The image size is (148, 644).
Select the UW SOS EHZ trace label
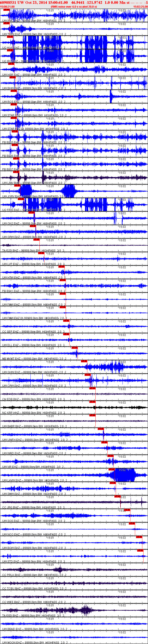coord(34,521)
